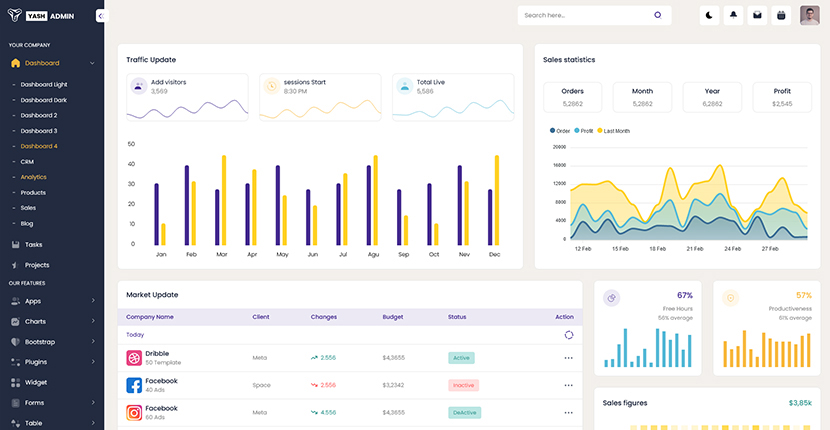Select the Year statistics card

712,97
